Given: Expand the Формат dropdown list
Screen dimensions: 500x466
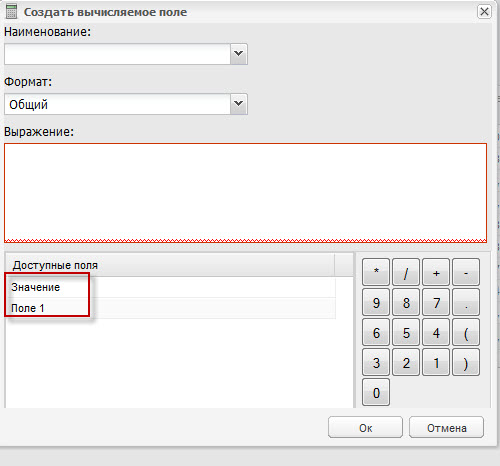Looking at the screenshot, I should coord(238,104).
